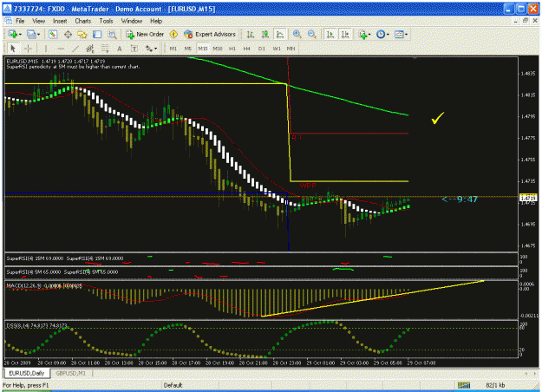Select the M15 timeframe button
This screenshot has width=542, height=392.
pos(203,49)
